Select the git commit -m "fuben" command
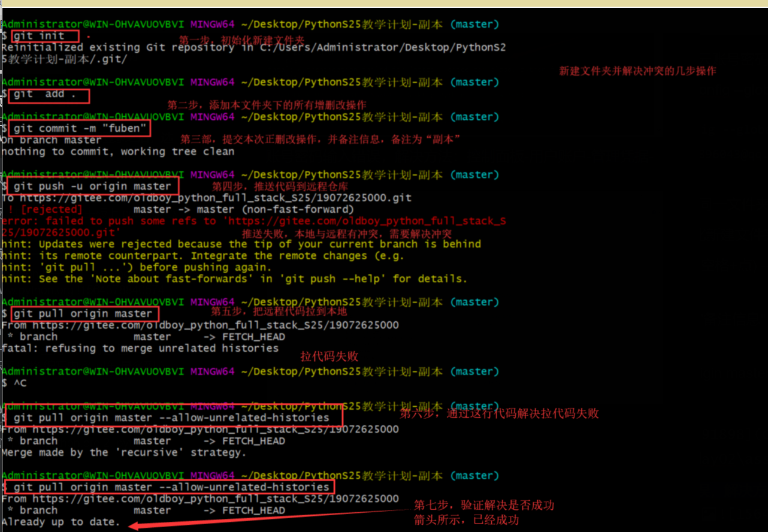This screenshot has height=532, width=768. click(80, 128)
